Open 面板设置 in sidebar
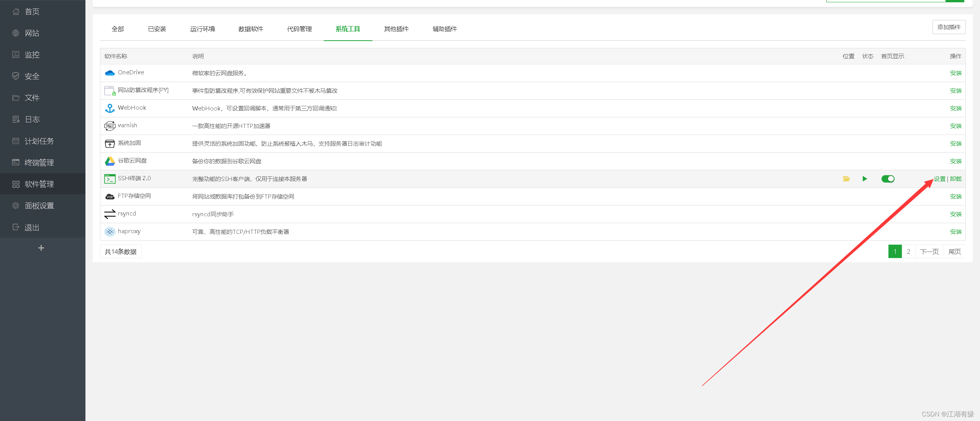Screen dimensions: 980x421 point(39,206)
